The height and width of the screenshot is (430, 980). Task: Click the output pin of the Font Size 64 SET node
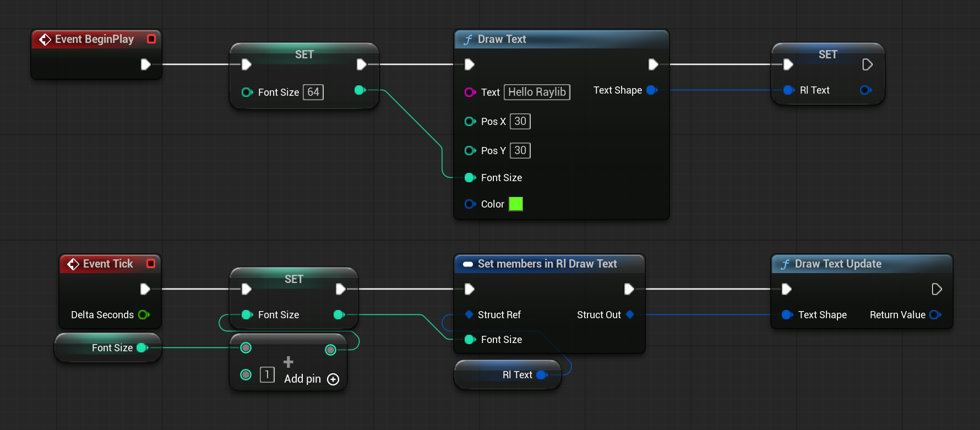point(360,90)
